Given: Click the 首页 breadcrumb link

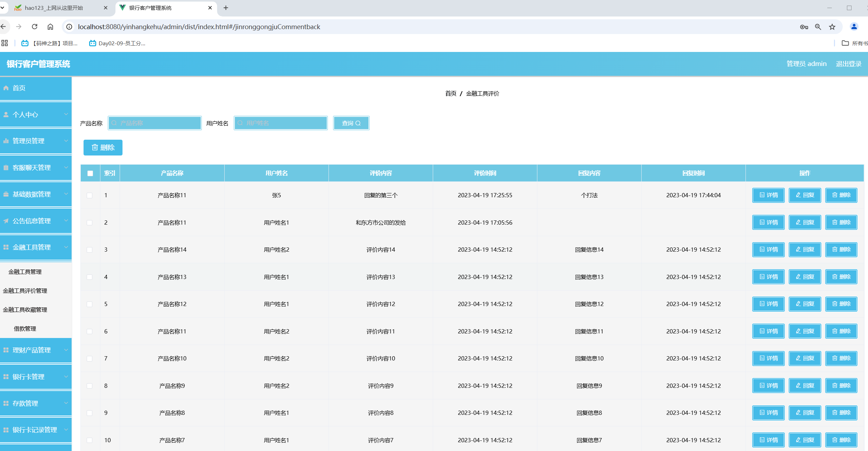Looking at the screenshot, I should pos(451,93).
